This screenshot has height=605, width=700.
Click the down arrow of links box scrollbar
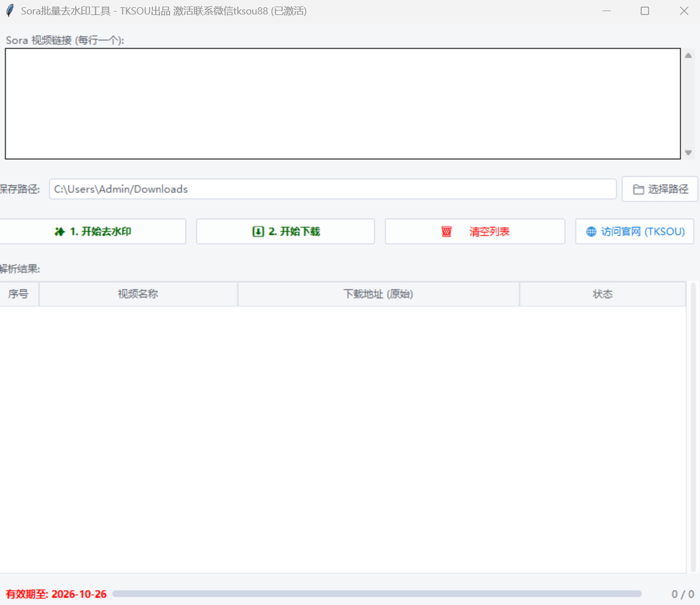(688, 152)
